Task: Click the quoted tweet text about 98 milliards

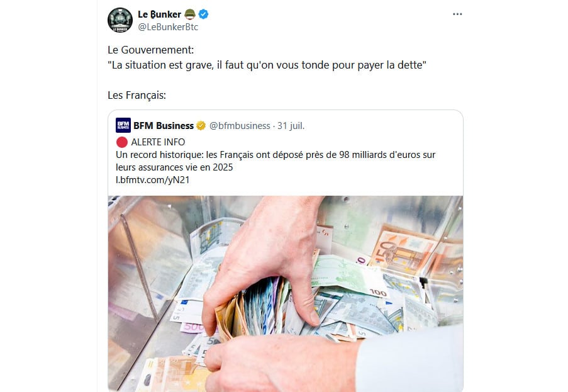Action: coord(276,161)
